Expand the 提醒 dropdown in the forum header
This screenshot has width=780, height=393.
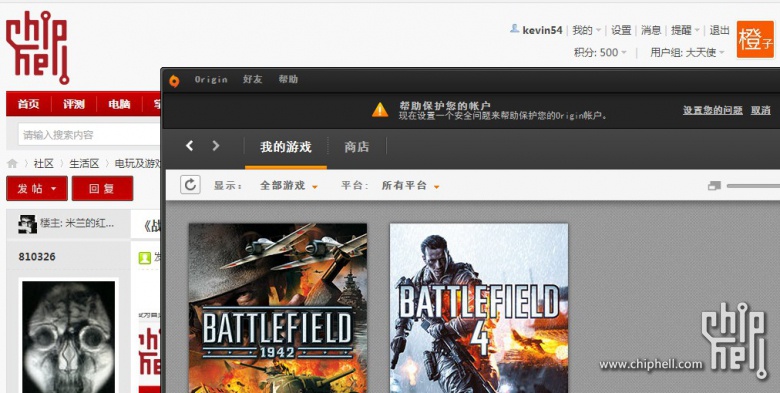685,30
